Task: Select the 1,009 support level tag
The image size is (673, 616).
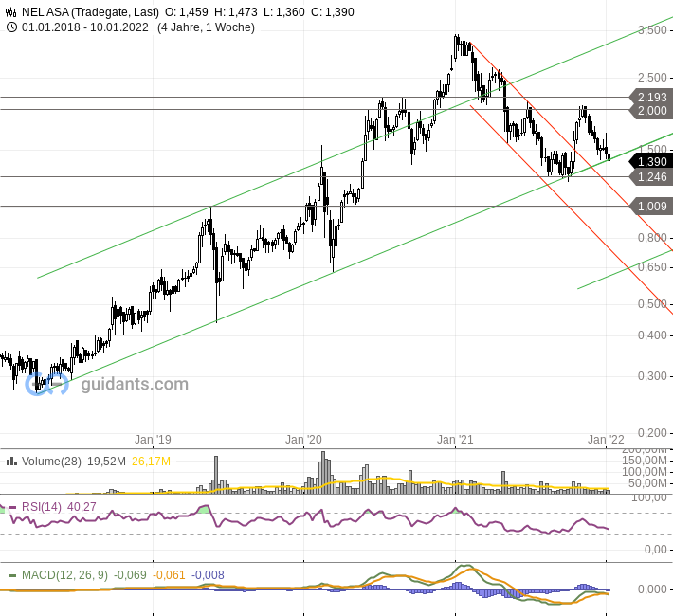Action: click(x=650, y=207)
